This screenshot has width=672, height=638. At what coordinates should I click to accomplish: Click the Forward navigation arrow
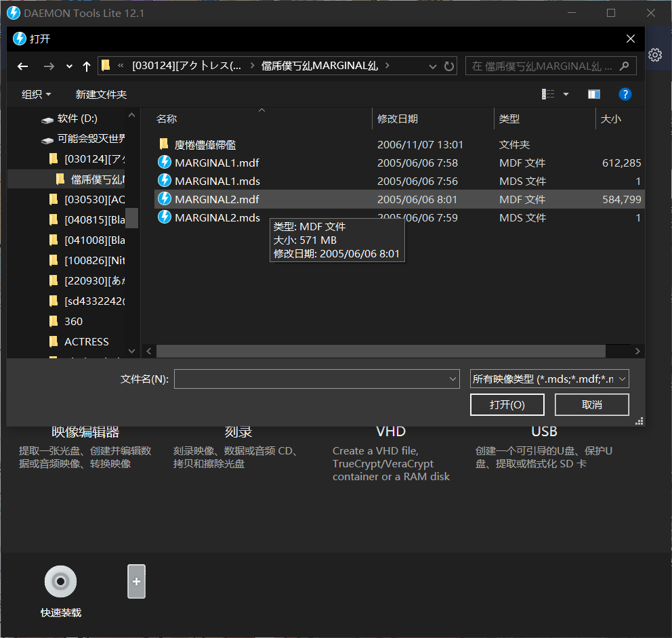pyautogui.click(x=49, y=66)
